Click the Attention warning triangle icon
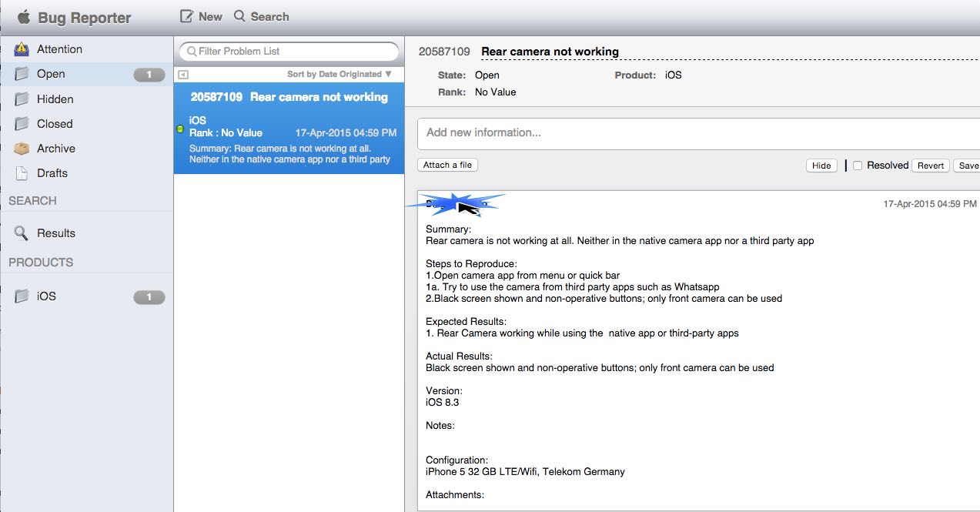The width and height of the screenshot is (980, 512). [22, 49]
